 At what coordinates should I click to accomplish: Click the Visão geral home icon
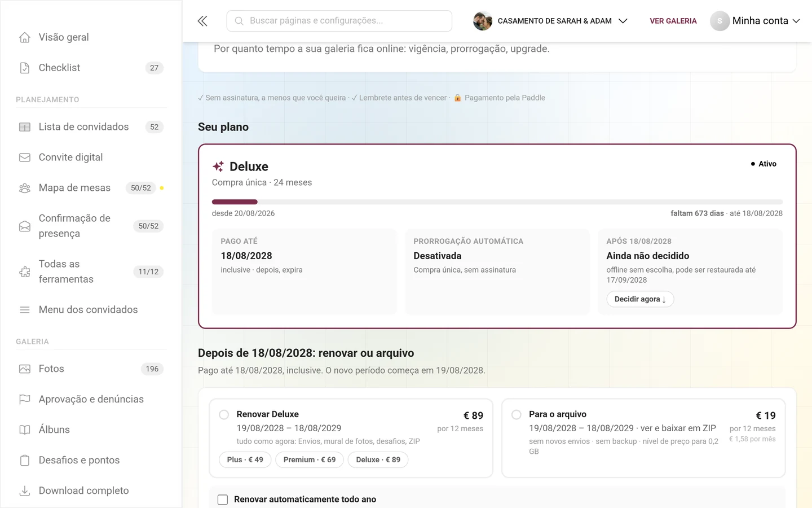coord(25,37)
